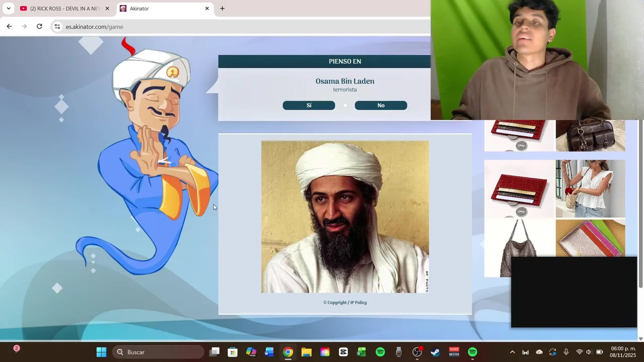Open Voicemeeter from the taskbar
644x362 pixels.
(454, 352)
